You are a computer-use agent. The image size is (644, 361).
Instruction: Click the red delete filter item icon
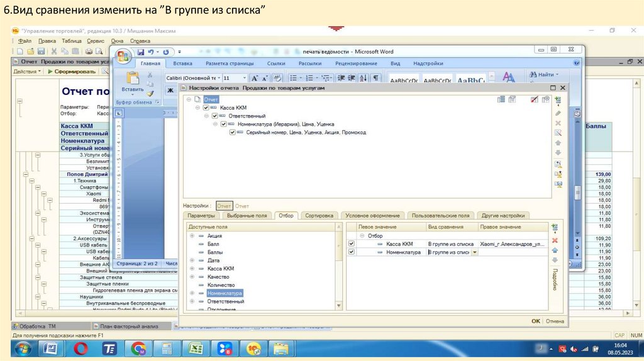click(555, 240)
